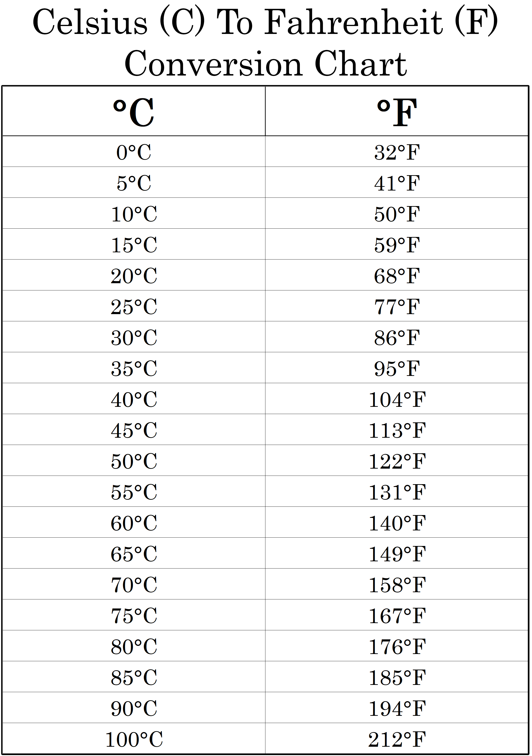This screenshot has width=532, height=756.
Task: Click the °C column header
Action: 134,113
